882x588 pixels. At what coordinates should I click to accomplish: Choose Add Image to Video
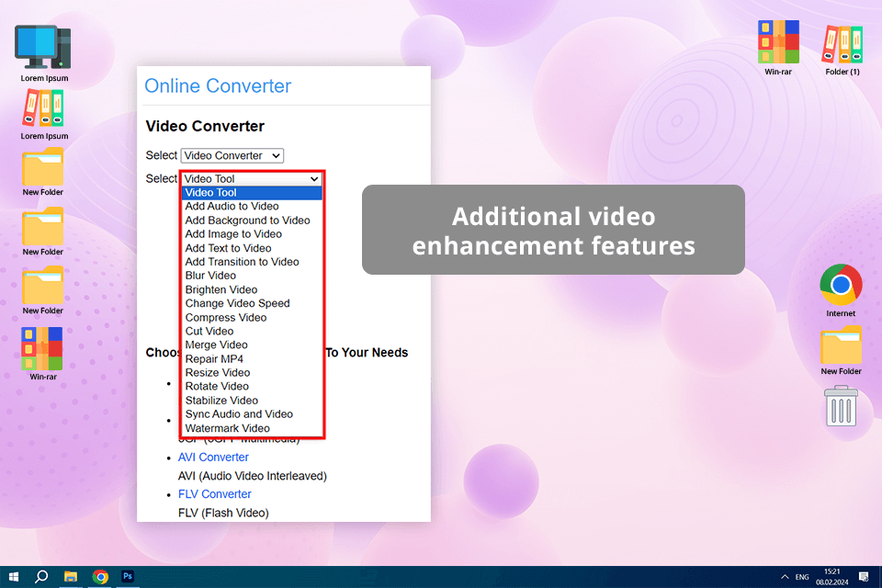[x=252, y=234]
